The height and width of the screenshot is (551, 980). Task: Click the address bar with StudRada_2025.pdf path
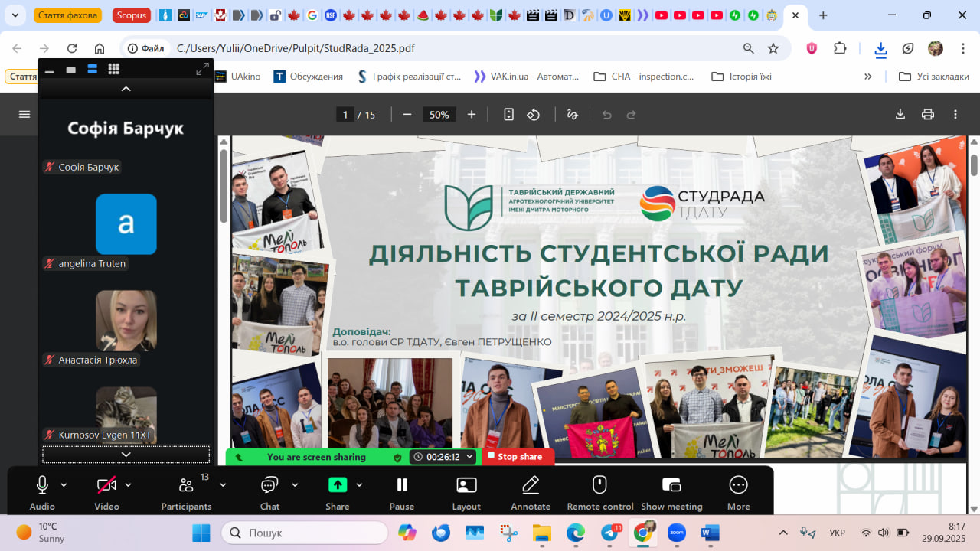coord(456,48)
